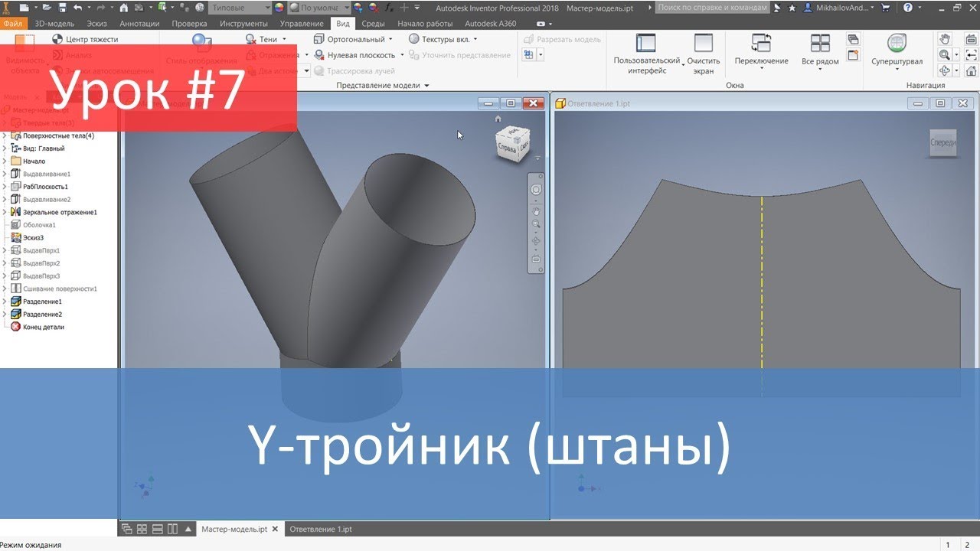Select the Orbit tool in Навигация panel
Screen dimensions: 980x551
point(945,71)
